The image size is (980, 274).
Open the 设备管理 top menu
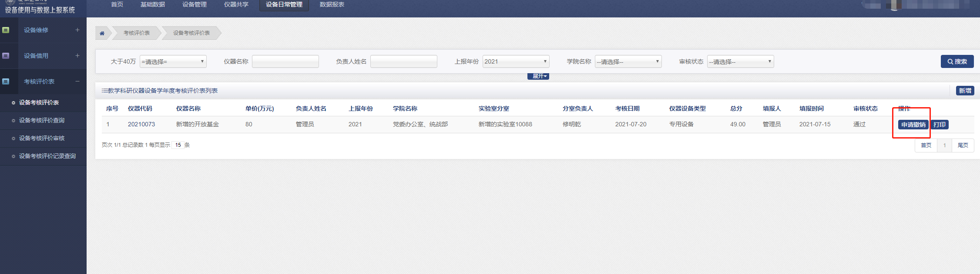coord(195,5)
